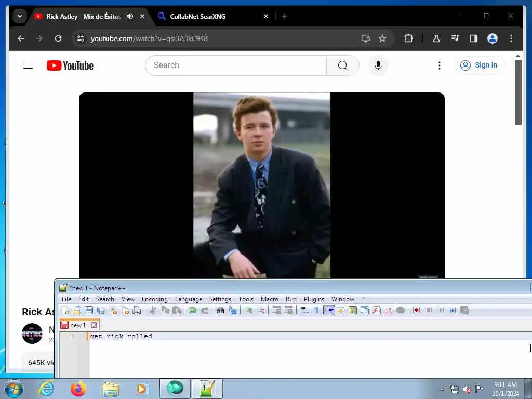
Task: Click the install app icon in address bar
Action: 365,38
